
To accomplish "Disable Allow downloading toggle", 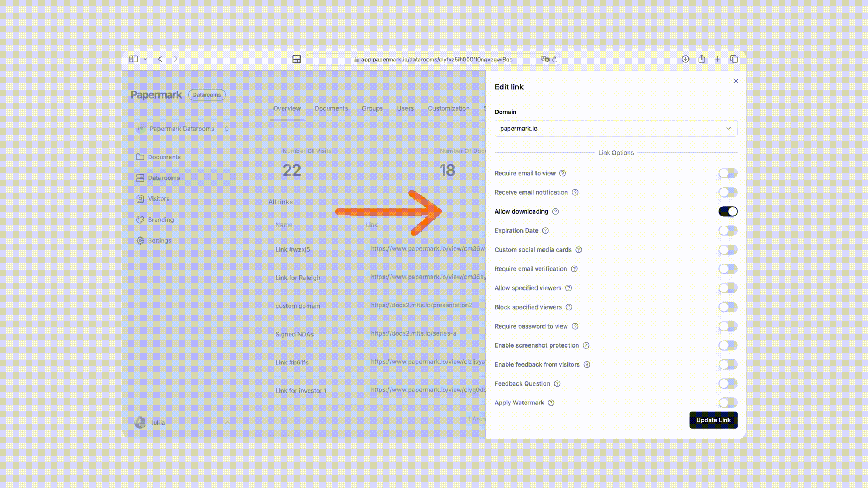I will (728, 211).
